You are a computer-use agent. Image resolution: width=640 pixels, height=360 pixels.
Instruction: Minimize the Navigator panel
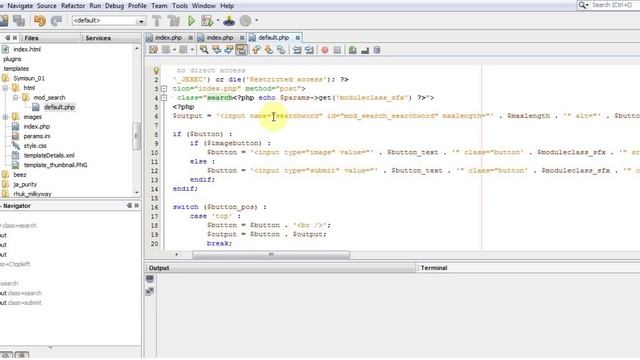click(x=129, y=206)
